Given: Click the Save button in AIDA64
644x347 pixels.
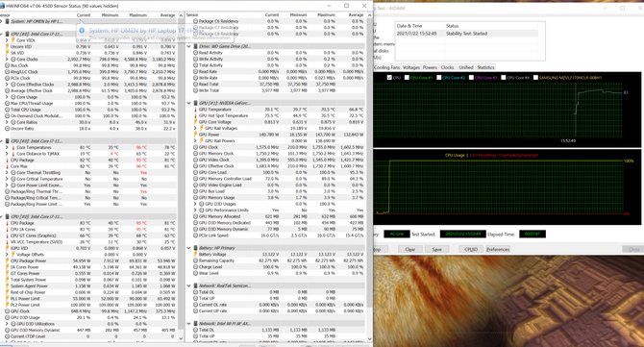Looking at the screenshot, I should [x=437, y=249].
